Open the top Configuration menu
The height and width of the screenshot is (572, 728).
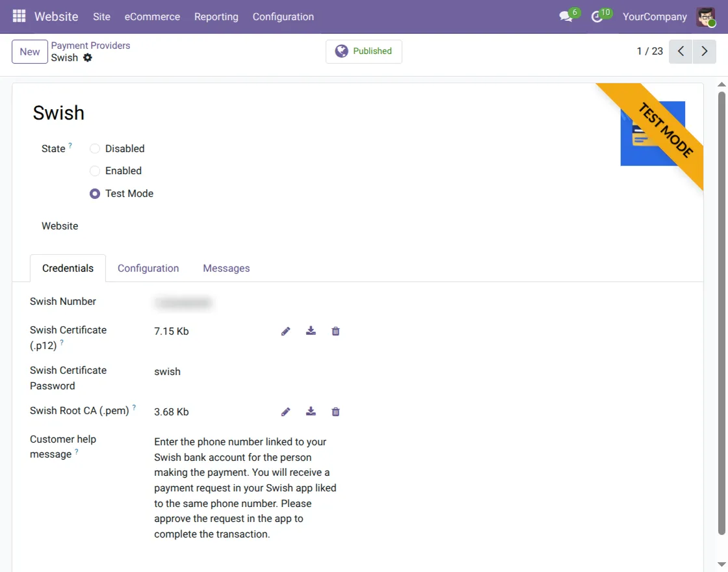pyautogui.click(x=283, y=17)
